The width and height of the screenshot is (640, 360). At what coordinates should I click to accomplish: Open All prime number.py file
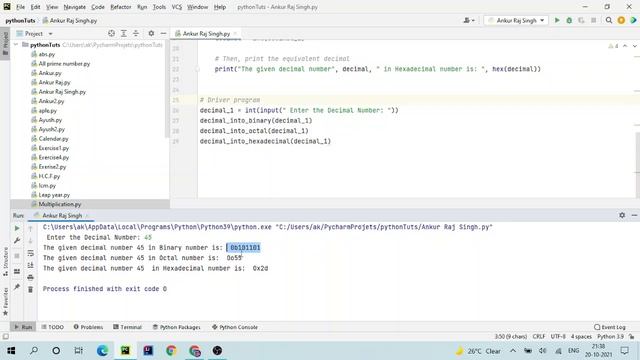[x=64, y=64]
